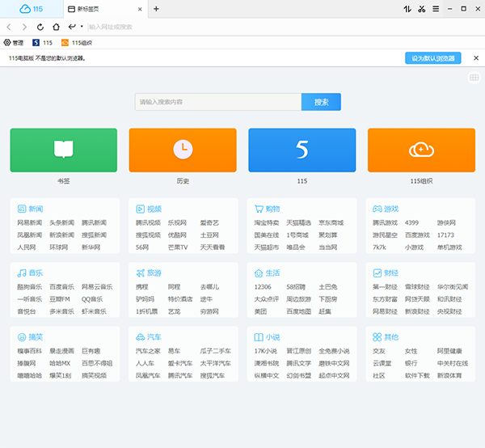Click the 搜索 search button
Screen dimensions: 485x448
pyautogui.click(x=321, y=102)
